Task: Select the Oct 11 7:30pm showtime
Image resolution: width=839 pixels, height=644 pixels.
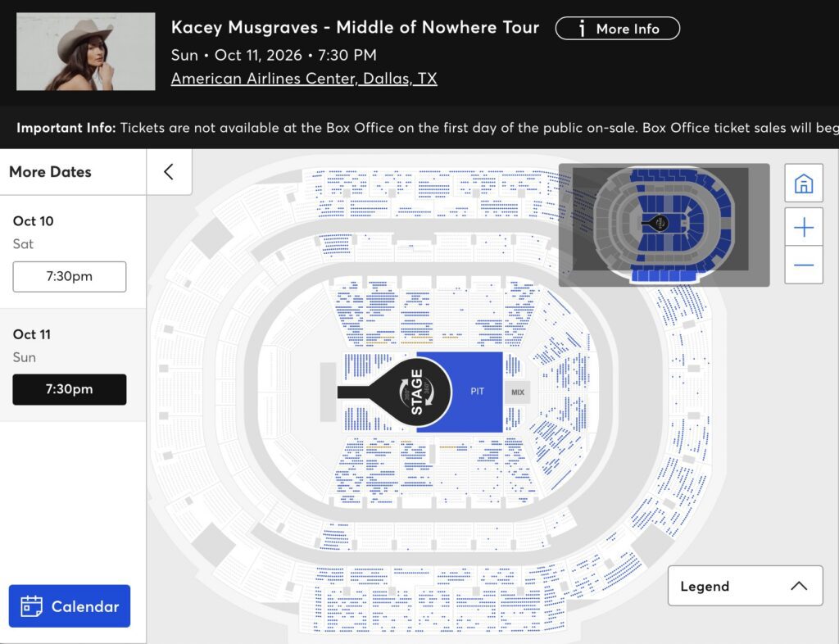Action: pyautogui.click(x=70, y=389)
